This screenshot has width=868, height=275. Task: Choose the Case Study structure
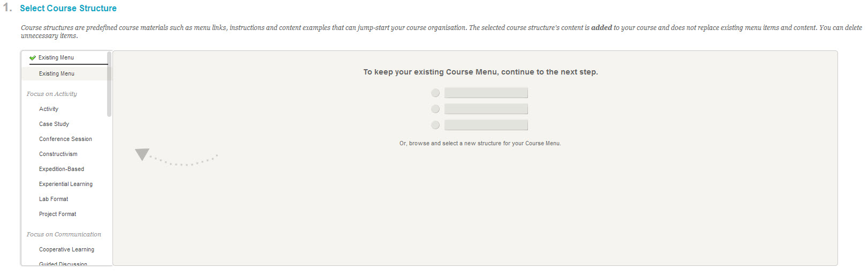54,124
